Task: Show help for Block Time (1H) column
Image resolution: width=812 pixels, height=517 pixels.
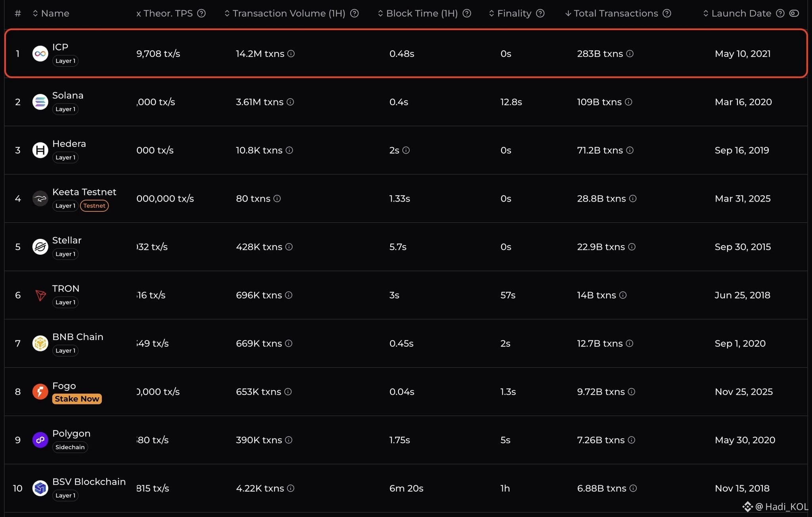Action: click(467, 13)
